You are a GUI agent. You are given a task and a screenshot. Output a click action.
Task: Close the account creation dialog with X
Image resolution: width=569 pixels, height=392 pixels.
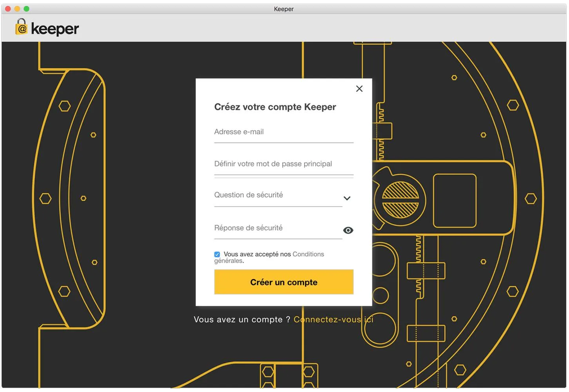pyautogui.click(x=359, y=89)
